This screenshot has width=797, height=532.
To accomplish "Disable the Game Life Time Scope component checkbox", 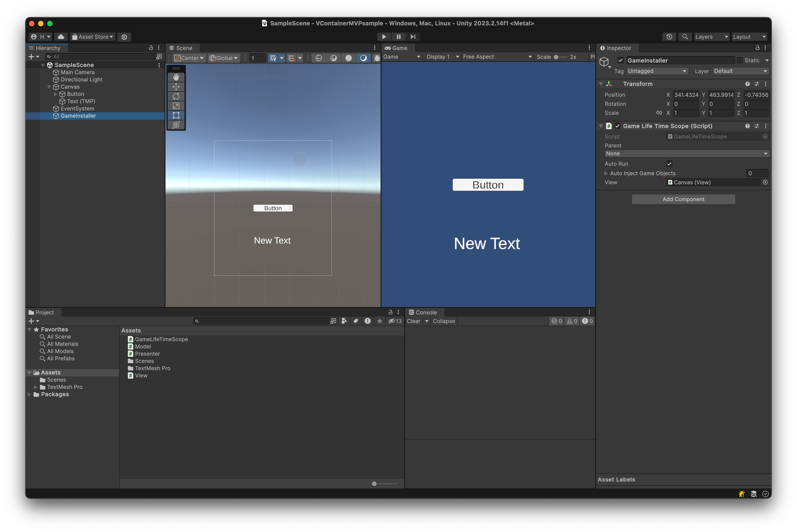I will pos(618,126).
